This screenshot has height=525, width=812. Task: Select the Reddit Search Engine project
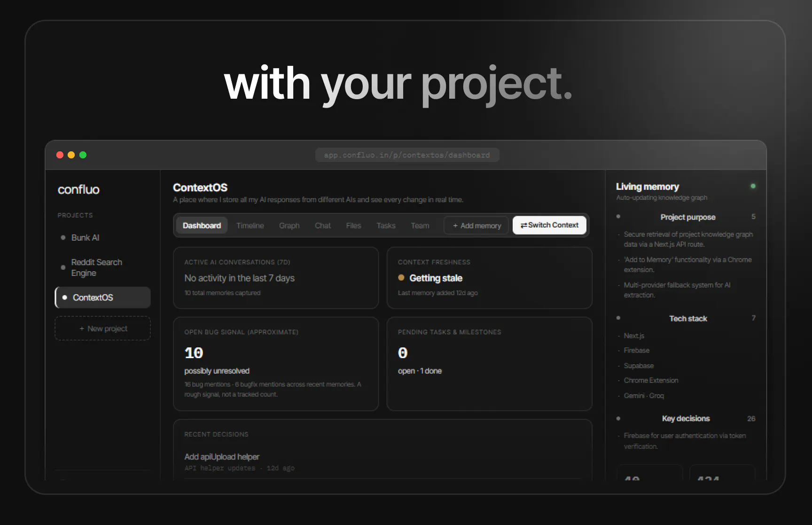96,267
